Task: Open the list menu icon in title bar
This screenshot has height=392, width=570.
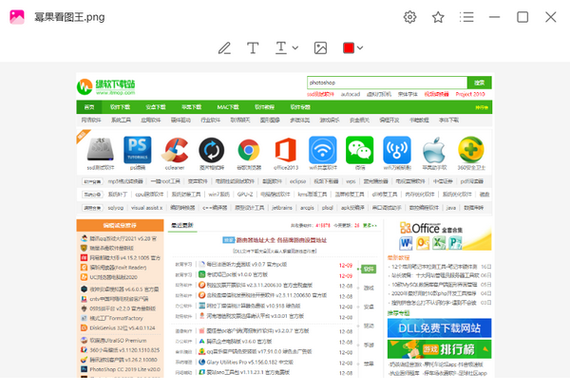Action: tap(466, 17)
